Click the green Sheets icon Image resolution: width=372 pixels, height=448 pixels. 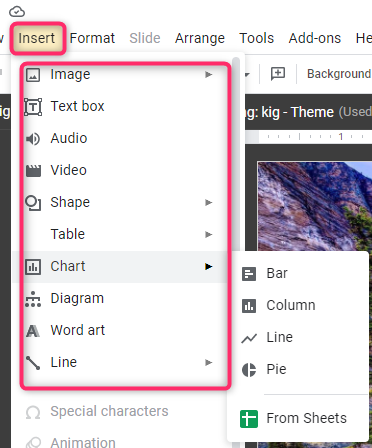click(249, 419)
